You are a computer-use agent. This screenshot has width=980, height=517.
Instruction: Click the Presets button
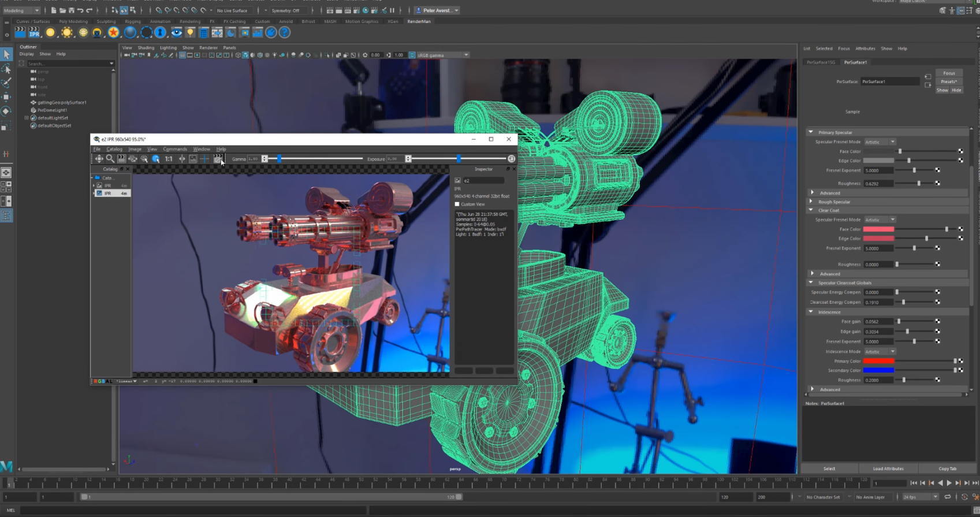[x=949, y=81]
